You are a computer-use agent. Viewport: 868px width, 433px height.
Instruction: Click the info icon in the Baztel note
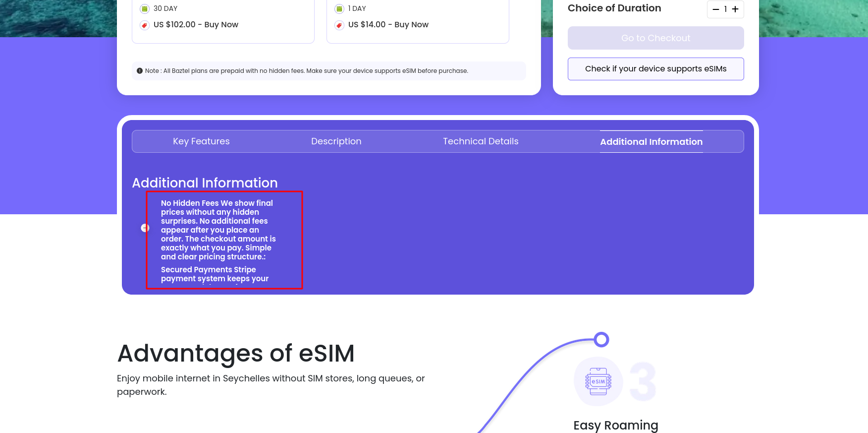coord(140,71)
